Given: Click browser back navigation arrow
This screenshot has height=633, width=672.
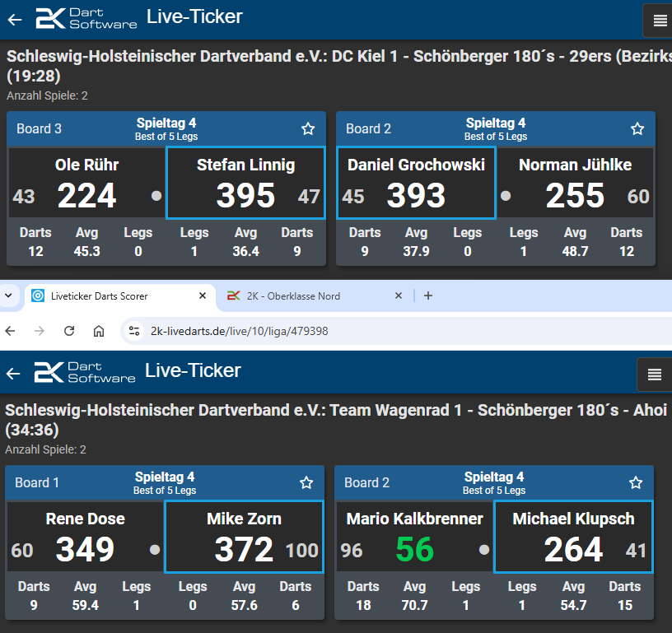Looking at the screenshot, I should pyautogui.click(x=12, y=331).
